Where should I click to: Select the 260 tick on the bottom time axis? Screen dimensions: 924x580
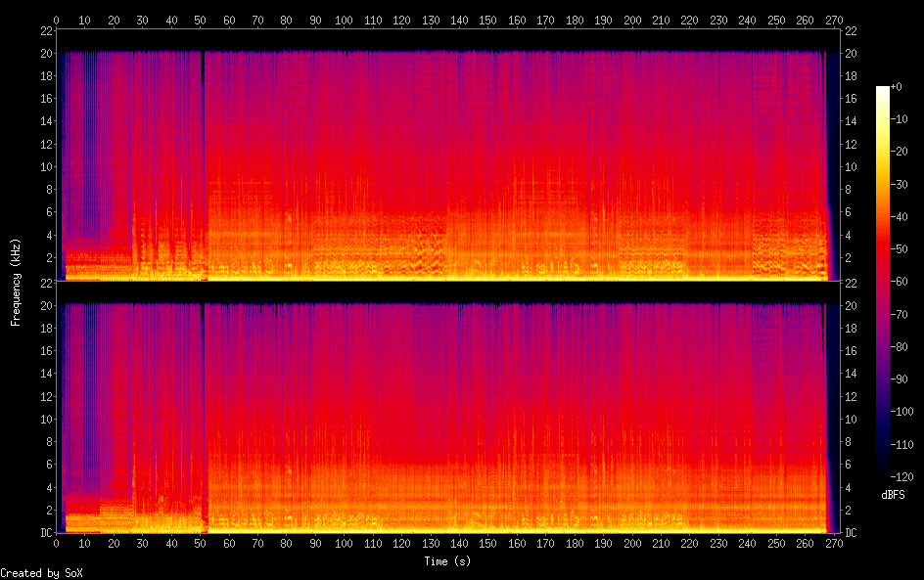click(x=806, y=544)
